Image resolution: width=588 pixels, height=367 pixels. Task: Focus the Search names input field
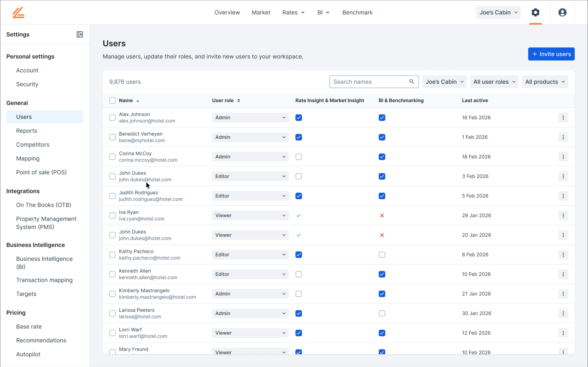click(x=374, y=82)
